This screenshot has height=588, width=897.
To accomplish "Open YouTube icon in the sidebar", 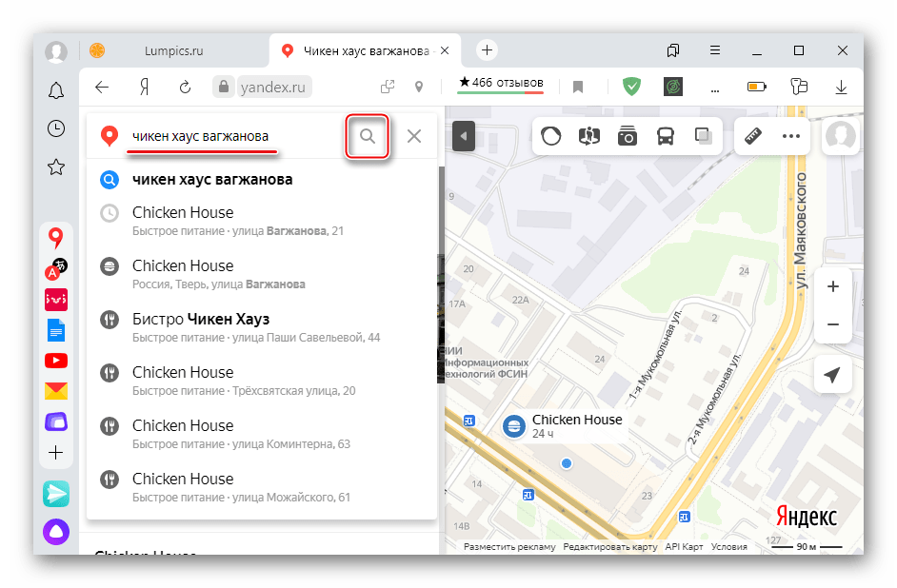I will (56, 361).
